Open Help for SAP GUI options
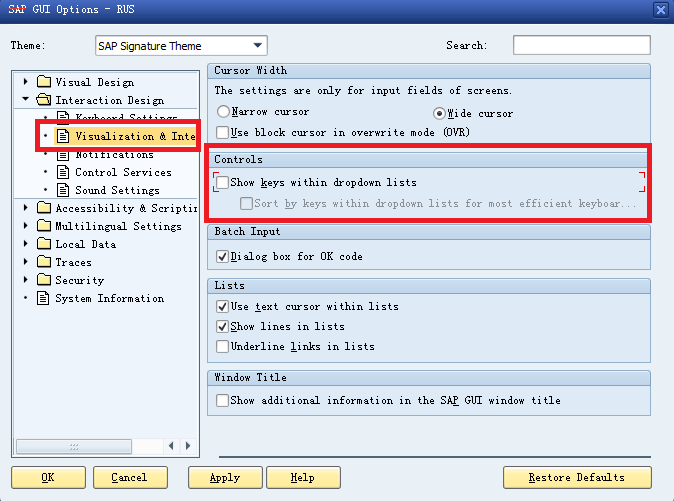The width and height of the screenshot is (674, 501). 303,477
